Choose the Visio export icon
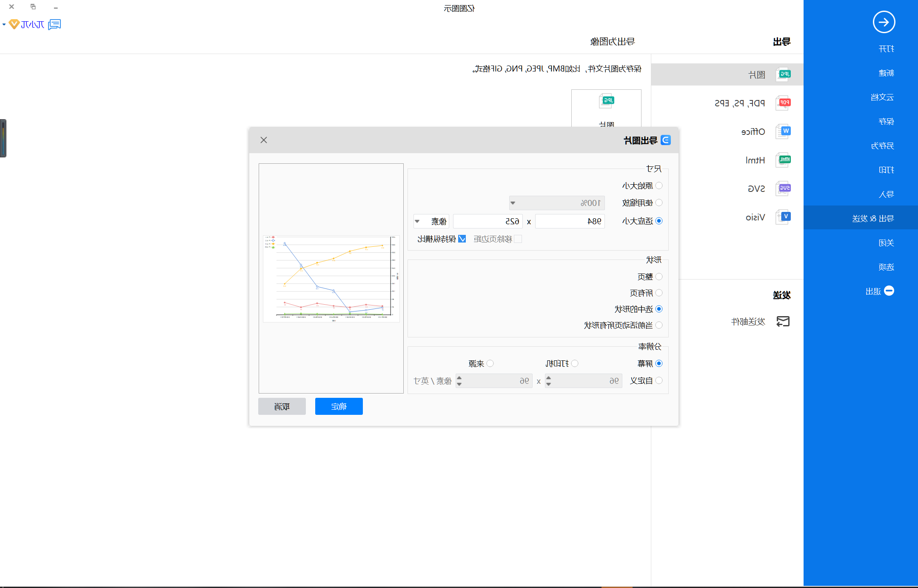This screenshot has height=588, width=918. click(784, 217)
